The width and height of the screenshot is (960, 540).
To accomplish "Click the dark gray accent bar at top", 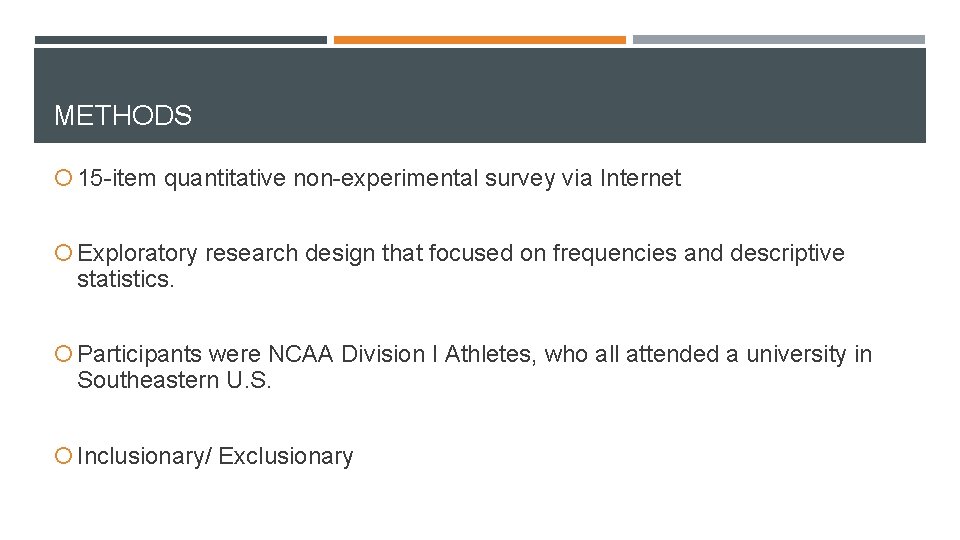I will click(181, 40).
